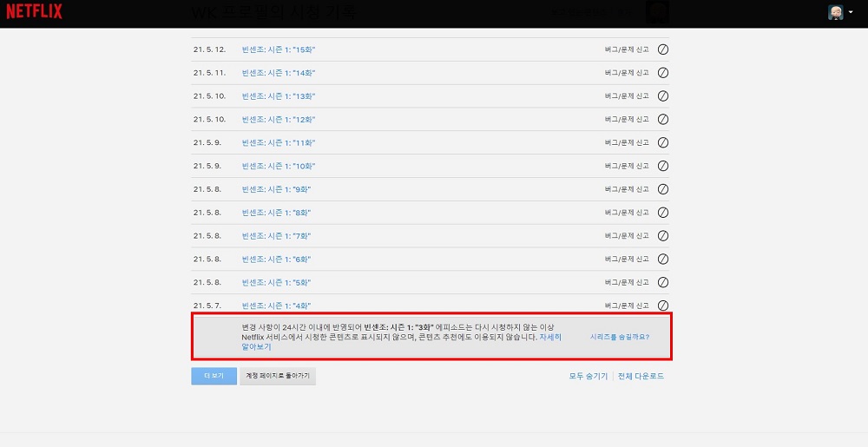Report a problem for 5화 row
The image size is (868, 447).
click(x=627, y=282)
